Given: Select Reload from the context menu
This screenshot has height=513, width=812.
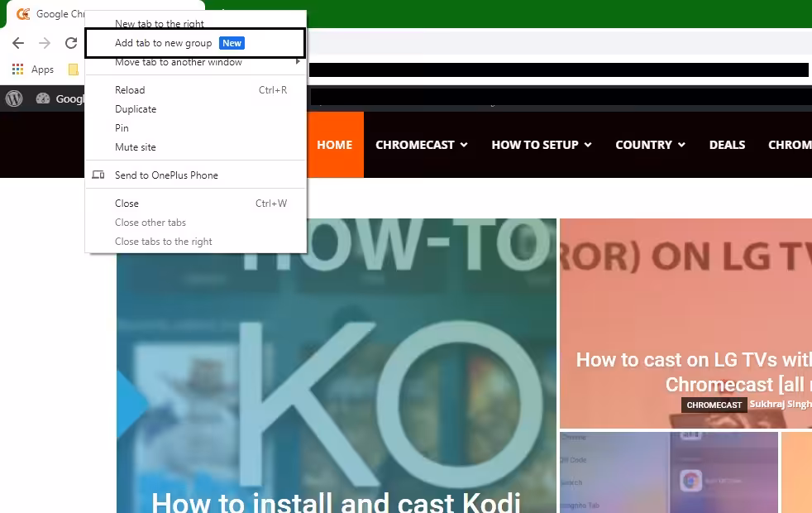Looking at the screenshot, I should pos(196,90).
